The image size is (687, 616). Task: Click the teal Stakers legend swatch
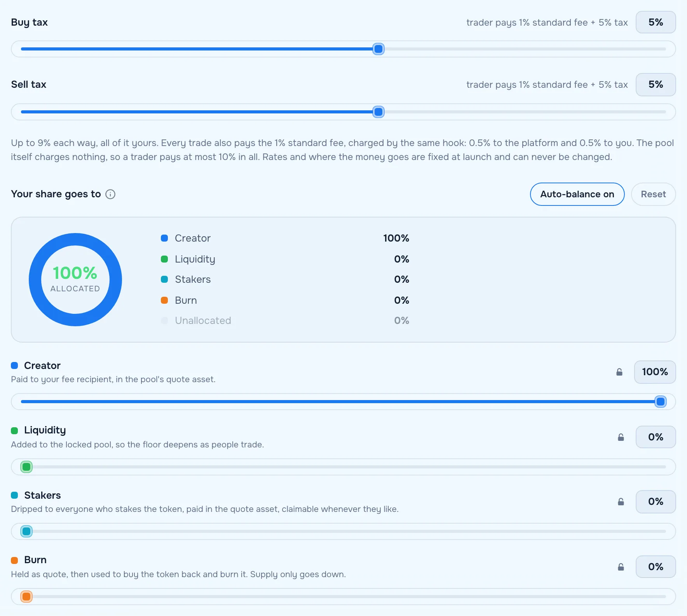coord(164,279)
